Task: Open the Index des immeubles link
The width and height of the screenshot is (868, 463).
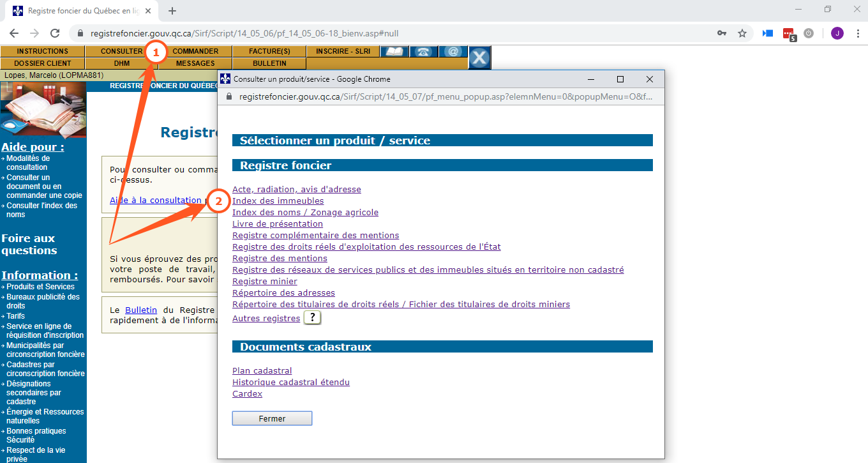Action: point(278,201)
